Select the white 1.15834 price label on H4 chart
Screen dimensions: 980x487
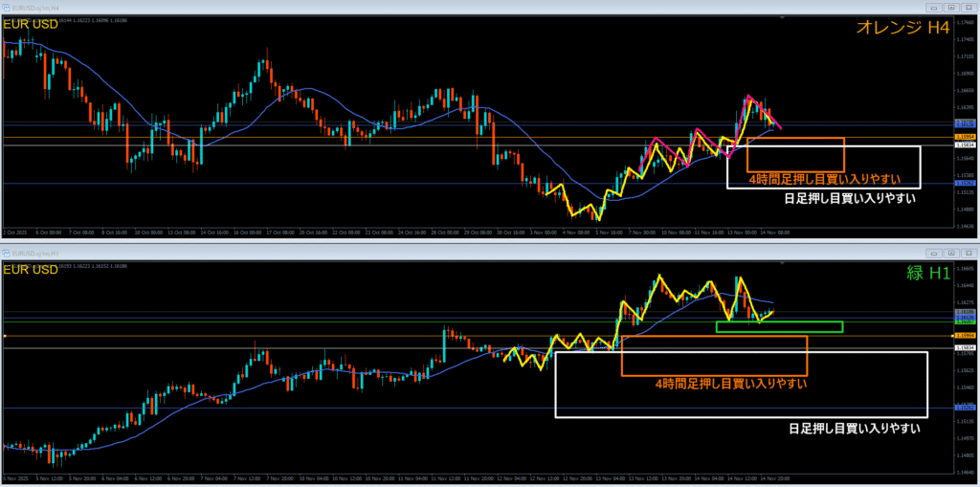tap(967, 145)
